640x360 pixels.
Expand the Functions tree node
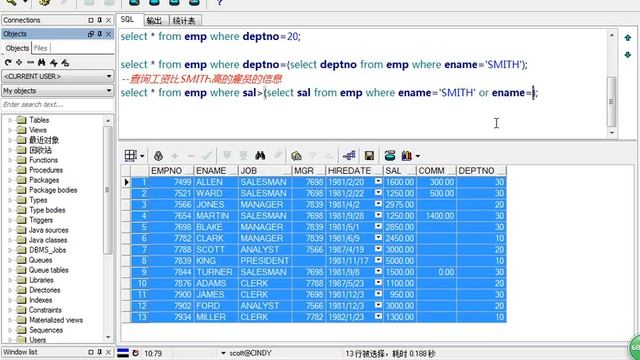pyautogui.click(x=11, y=160)
